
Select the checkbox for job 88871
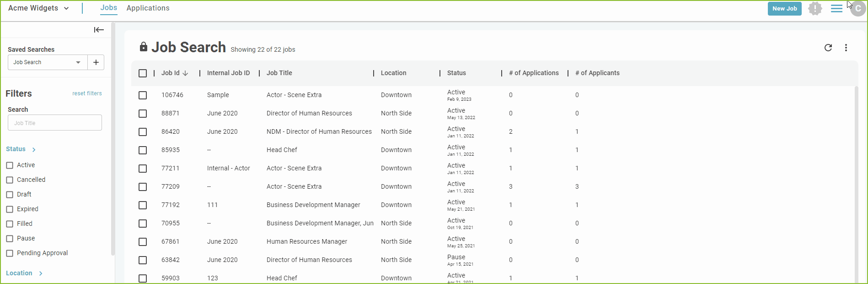pyautogui.click(x=143, y=114)
